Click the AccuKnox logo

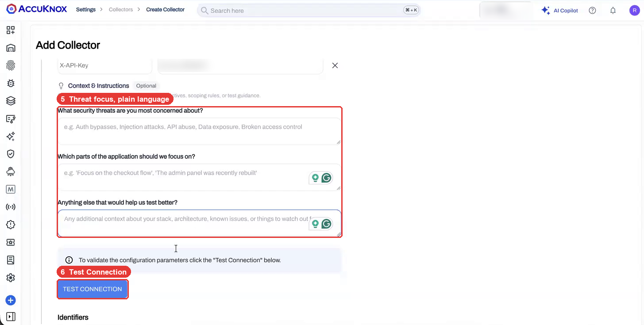coord(37,9)
